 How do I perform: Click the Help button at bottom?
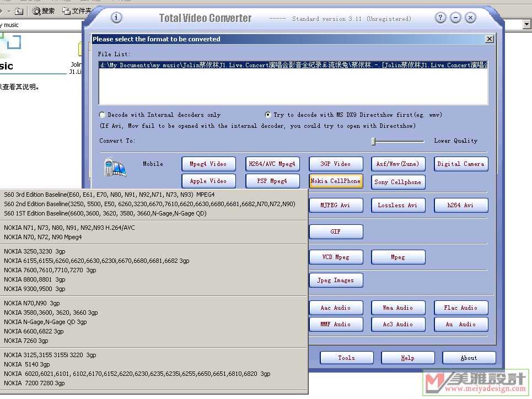[408, 358]
